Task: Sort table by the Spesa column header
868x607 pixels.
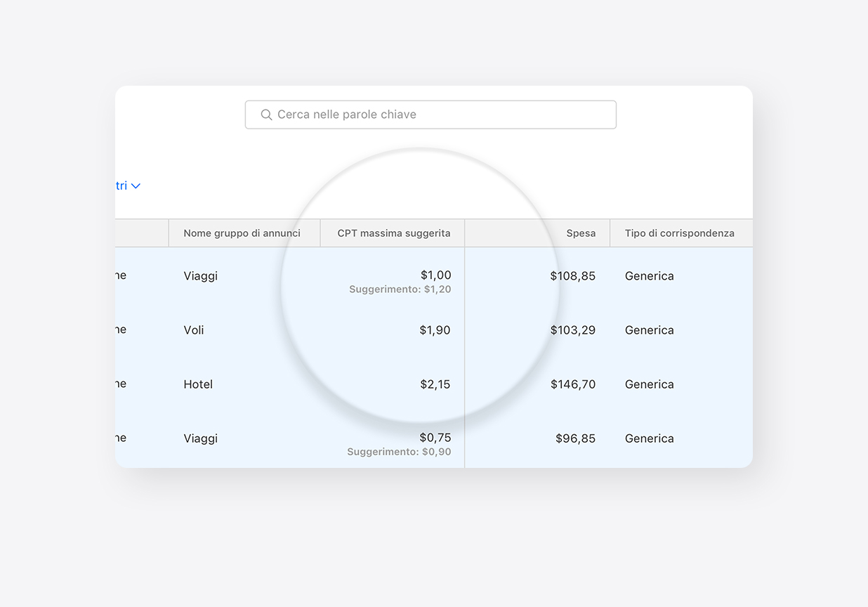Action: pyautogui.click(x=581, y=233)
